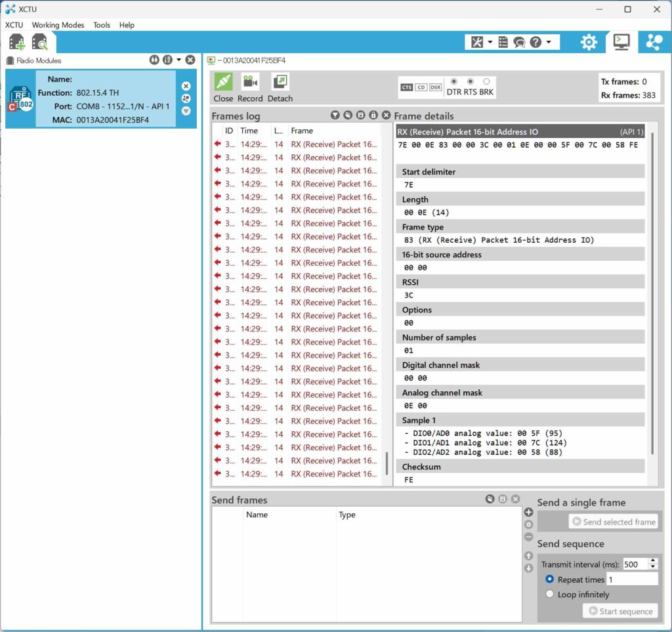672x632 pixels.
Task: Click Send selected frame button
Action: click(x=614, y=522)
